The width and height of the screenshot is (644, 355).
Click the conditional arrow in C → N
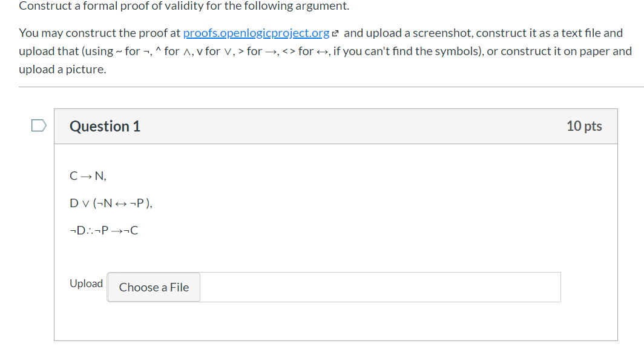pos(86,176)
